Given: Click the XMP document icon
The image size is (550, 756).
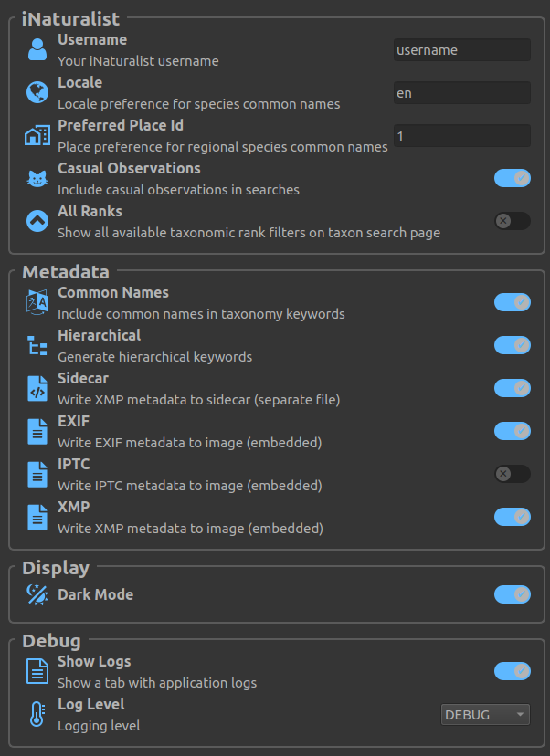Looking at the screenshot, I should pos(37,517).
